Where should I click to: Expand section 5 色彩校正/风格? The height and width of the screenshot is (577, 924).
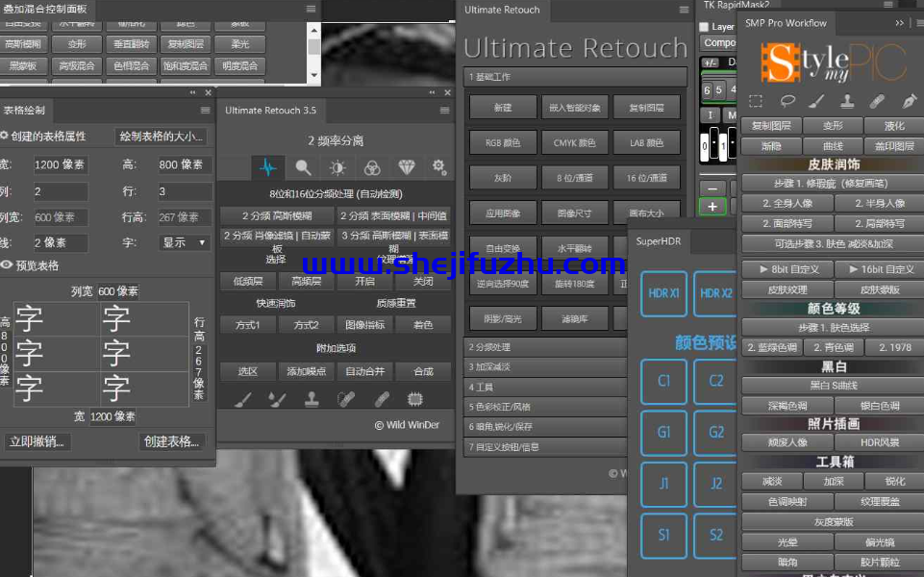545,407
